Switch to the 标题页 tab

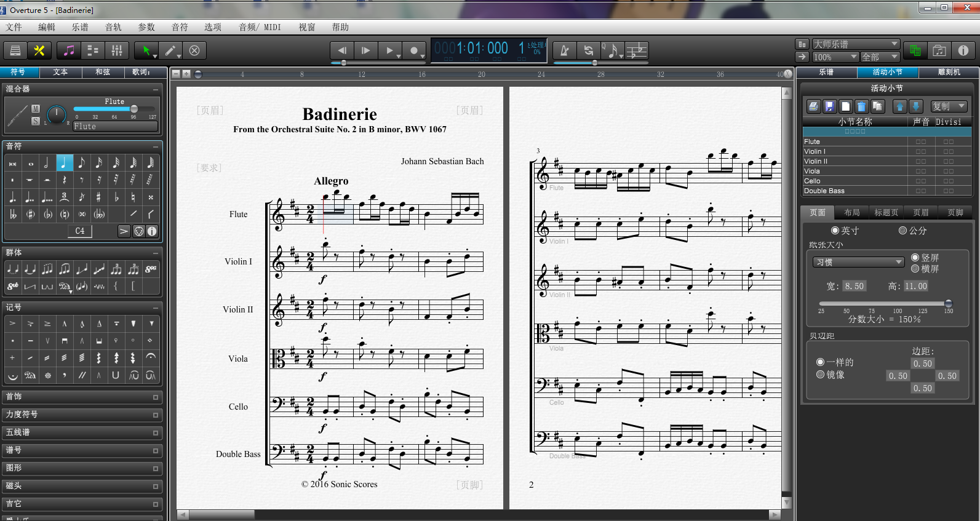coord(886,212)
